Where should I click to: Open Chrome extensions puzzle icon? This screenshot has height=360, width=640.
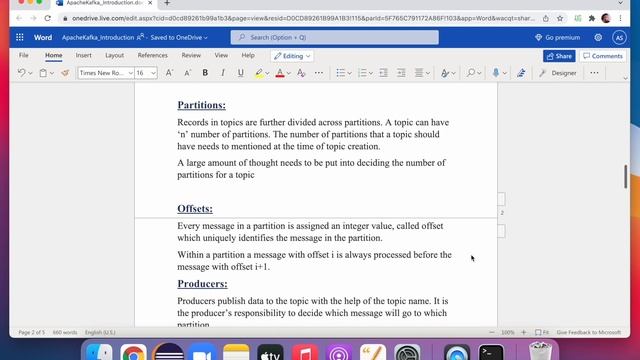(591, 18)
